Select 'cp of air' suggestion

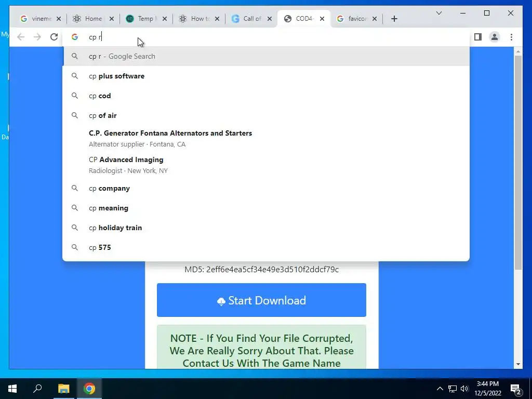[x=267, y=115]
